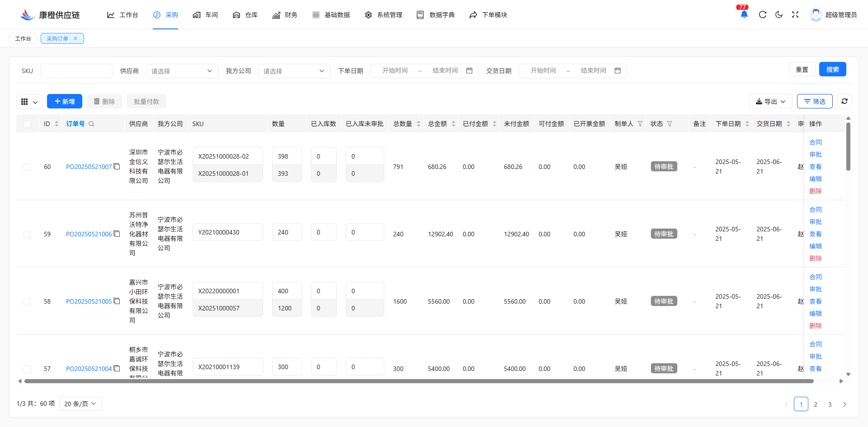This screenshot has height=427, width=868.
Task: Click the notification bell icon
Action: pyautogui.click(x=744, y=14)
